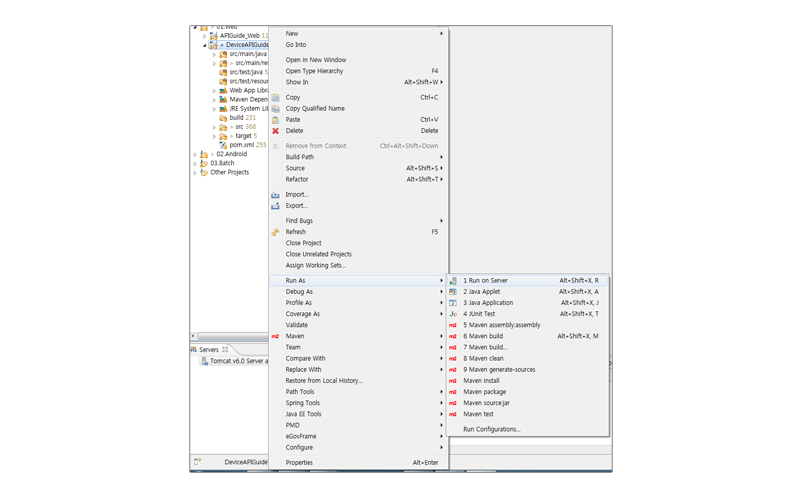
Task: Click the red Delete X icon
Action: [275, 131]
